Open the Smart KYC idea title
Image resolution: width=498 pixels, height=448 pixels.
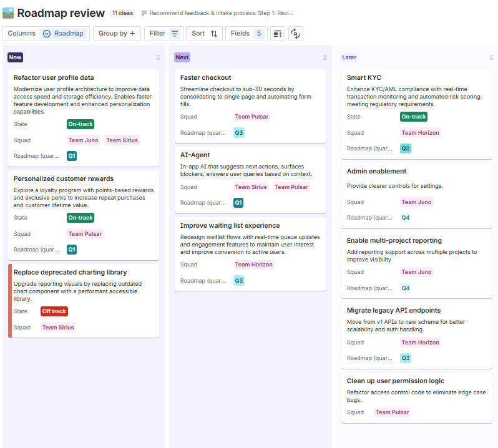(x=364, y=78)
